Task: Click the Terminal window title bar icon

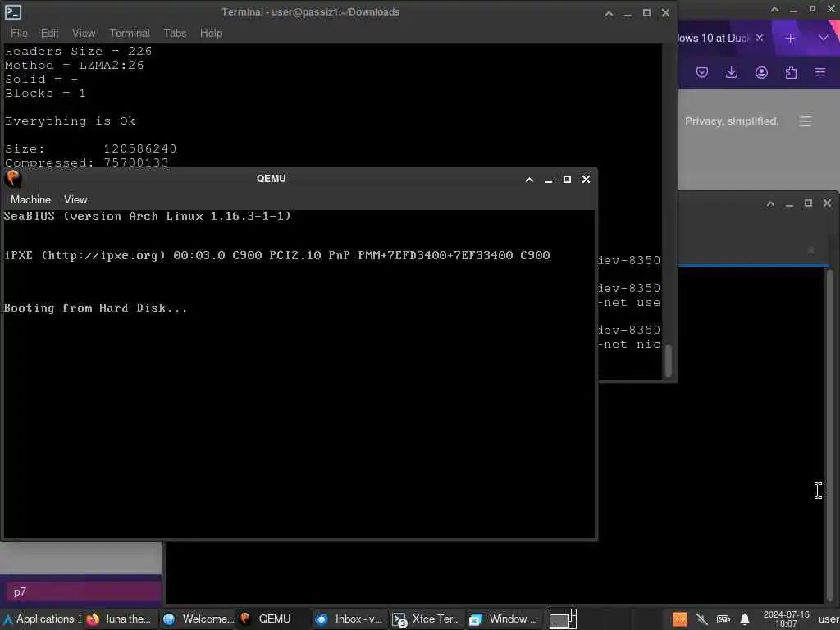Action: click(13, 11)
